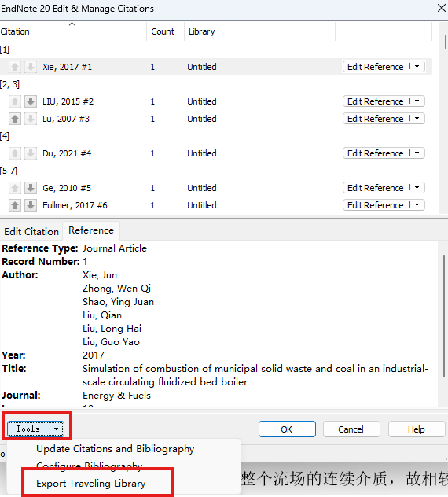
Task: Move Lu, 2007 #3 citation down
Action: pos(31,119)
